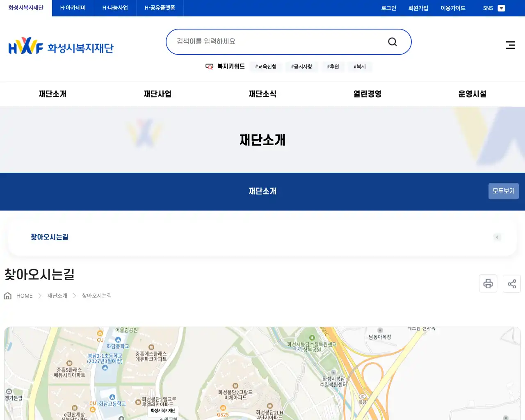The height and width of the screenshot is (420, 525).
Task: Click the 모두보기 button
Action: coord(503,191)
